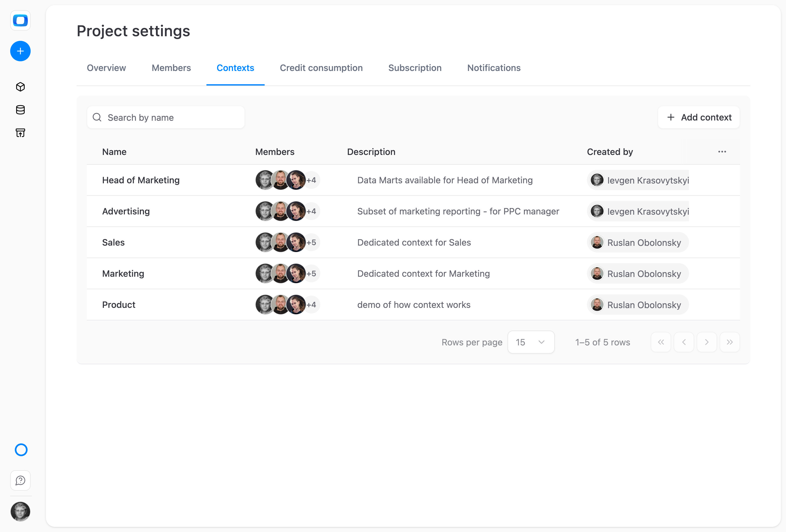Open the user profile avatar in sidebar
Image resolution: width=786 pixels, height=532 pixels.
pyautogui.click(x=20, y=511)
